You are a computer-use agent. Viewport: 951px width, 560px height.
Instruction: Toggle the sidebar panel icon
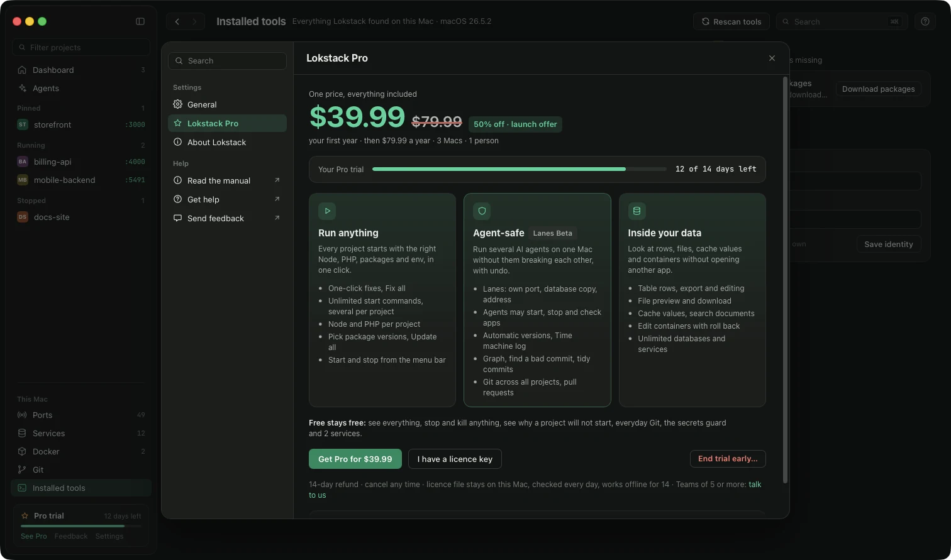(x=140, y=21)
